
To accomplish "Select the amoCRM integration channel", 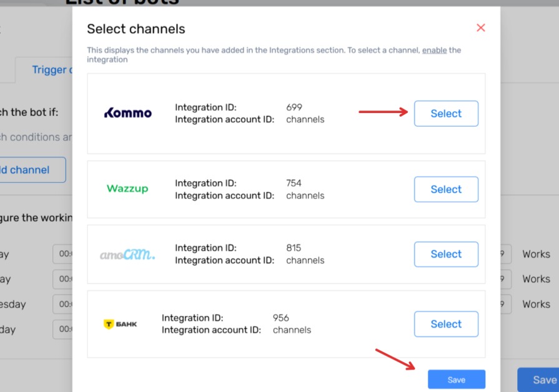I will pos(446,254).
